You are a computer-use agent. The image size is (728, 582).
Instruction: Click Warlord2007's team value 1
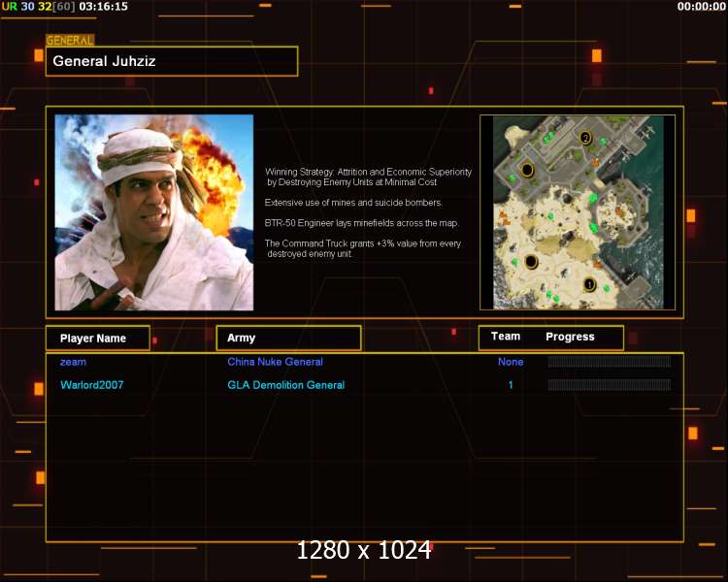(x=511, y=385)
